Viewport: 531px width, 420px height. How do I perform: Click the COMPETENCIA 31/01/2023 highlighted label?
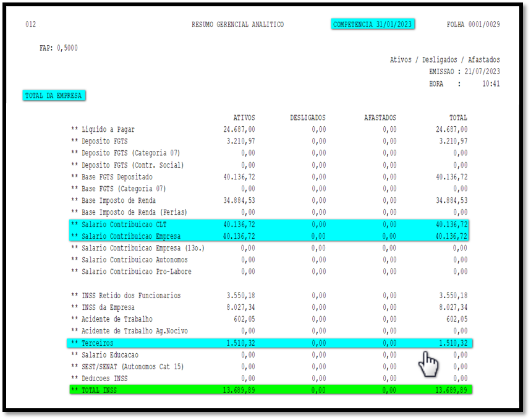373,24
